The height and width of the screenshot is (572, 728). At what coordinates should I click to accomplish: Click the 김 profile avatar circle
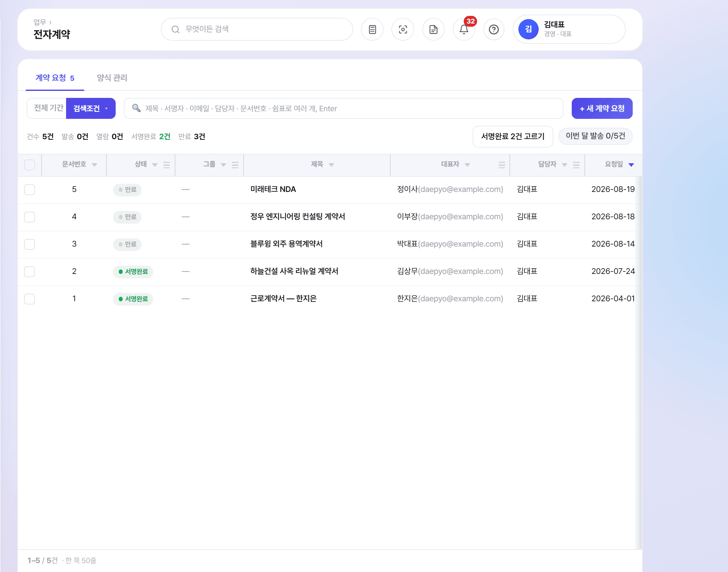(528, 29)
